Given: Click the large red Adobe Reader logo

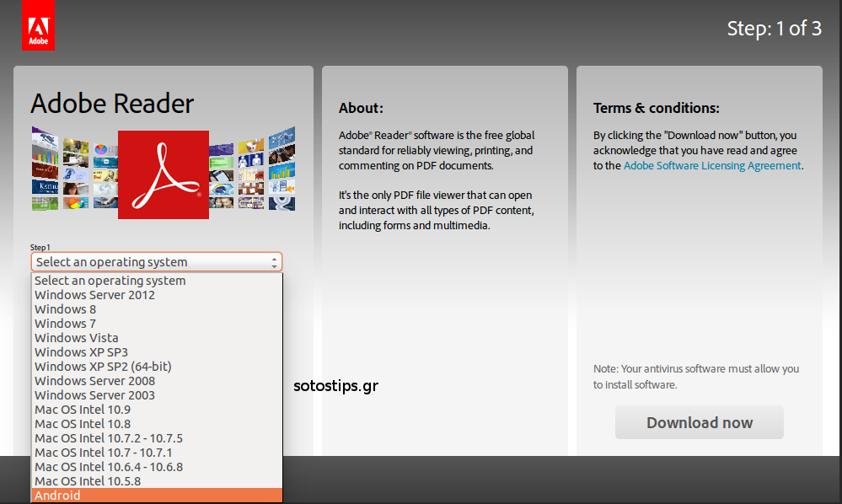Looking at the screenshot, I should pyautogui.click(x=163, y=174).
